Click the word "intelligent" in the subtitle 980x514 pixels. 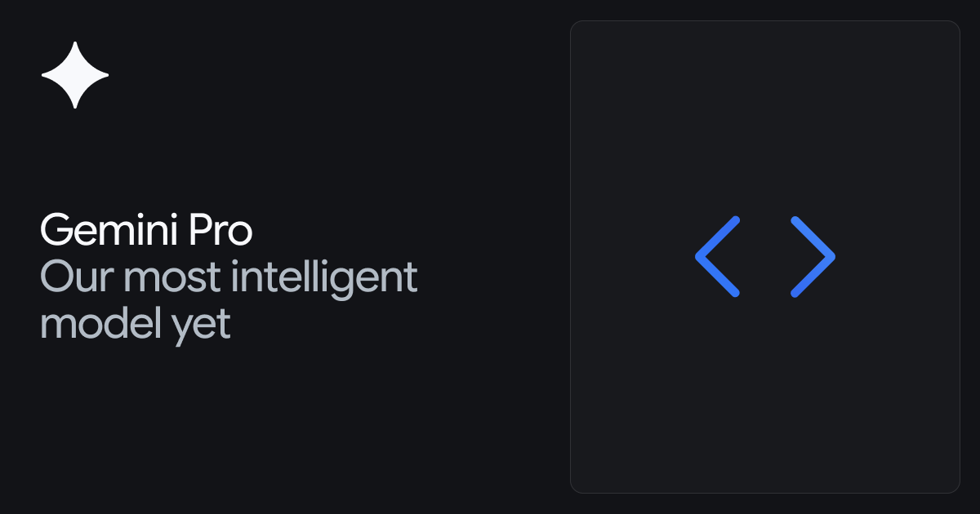[324, 277]
